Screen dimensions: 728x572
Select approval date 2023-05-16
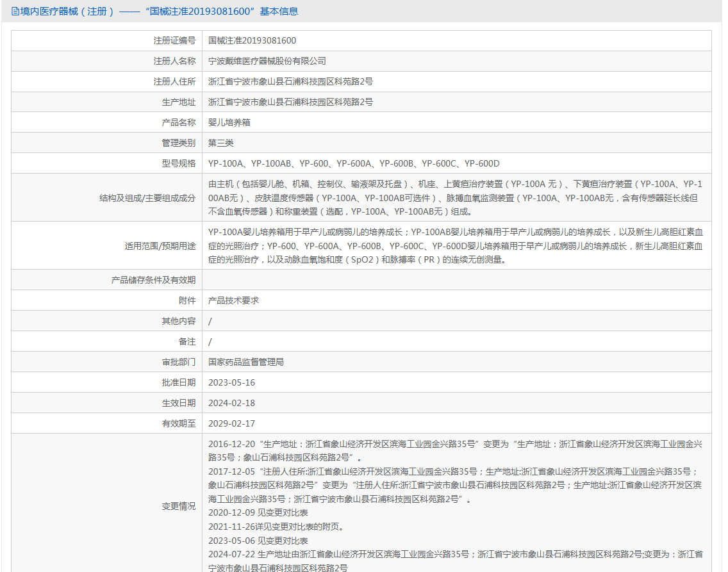click(x=232, y=382)
